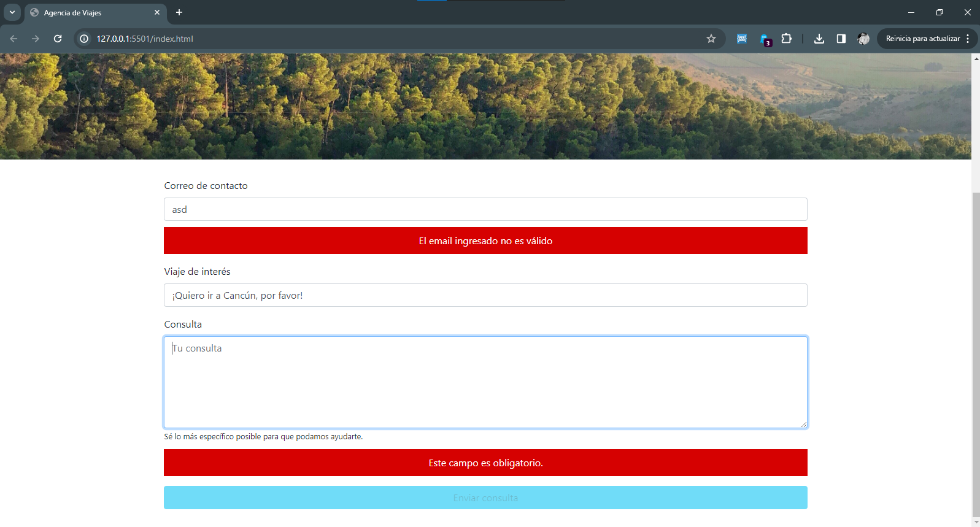Toggle the browser side panel icon
Viewport: 980px width, 527px height.
[841, 39]
